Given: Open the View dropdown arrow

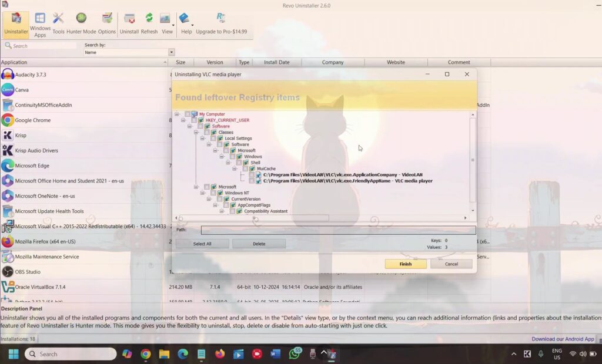Looking at the screenshot, I should tap(173, 25).
